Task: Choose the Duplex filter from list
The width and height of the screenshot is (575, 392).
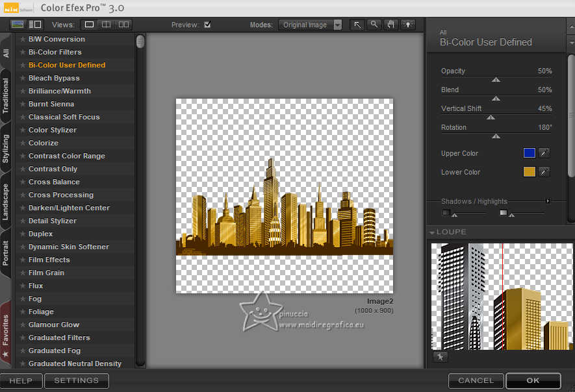Action: (40, 234)
